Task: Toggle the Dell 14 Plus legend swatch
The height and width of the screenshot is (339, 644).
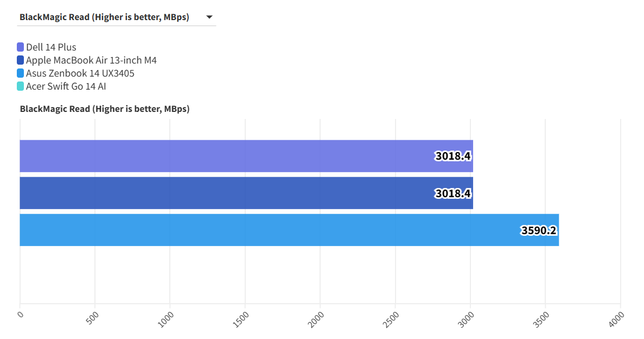Action: point(21,47)
